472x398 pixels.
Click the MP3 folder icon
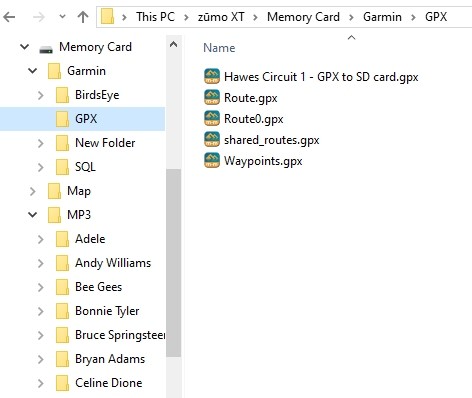point(54,215)
